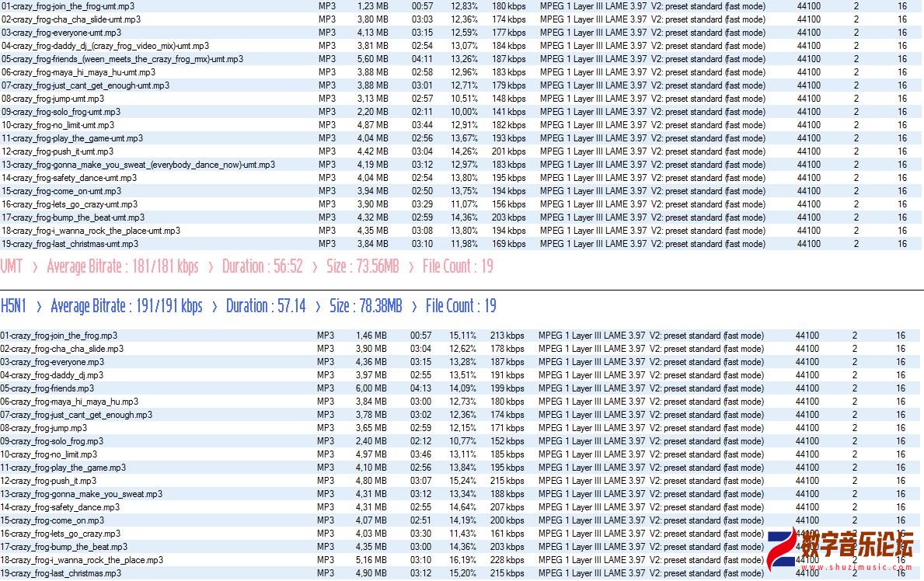Select 04-crazy_frog-daddy_dj video mix umt file
This screenshot has width=924, height=581.
click(x=105, y=46)
